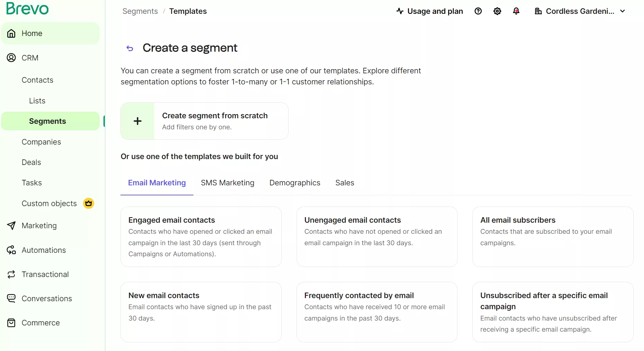
Task: Open the settings gear
Action: [x=497, y=11]
